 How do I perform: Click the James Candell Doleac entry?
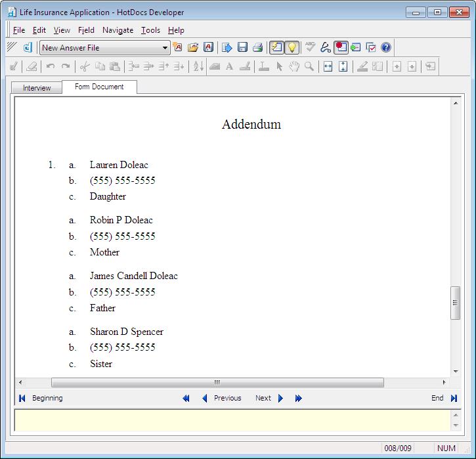tap(133, 276)
